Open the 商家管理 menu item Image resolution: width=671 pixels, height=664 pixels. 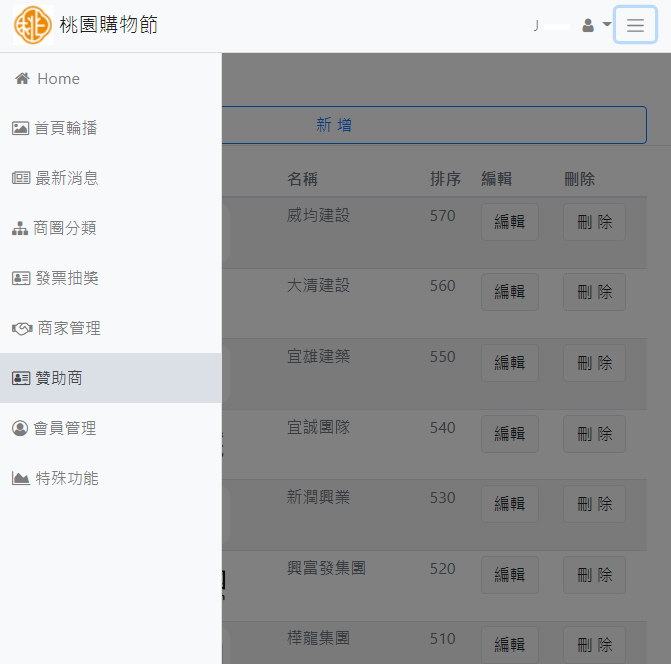point(111,328)
